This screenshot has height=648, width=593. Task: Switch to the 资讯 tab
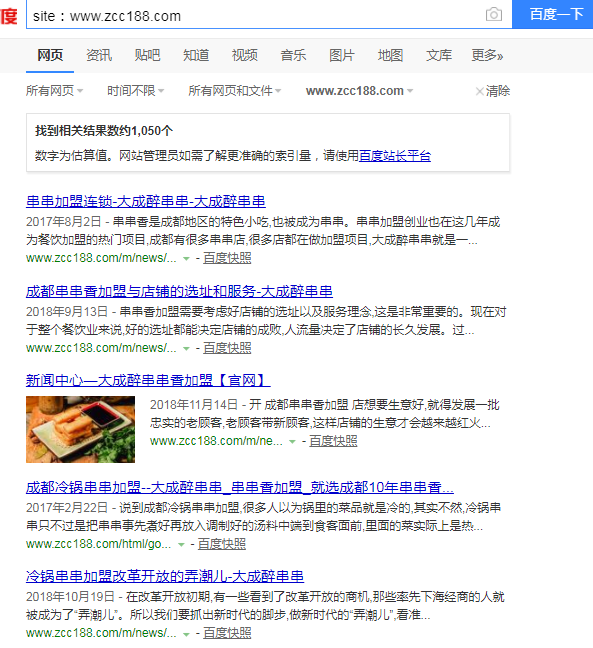[x=99, y=55]
